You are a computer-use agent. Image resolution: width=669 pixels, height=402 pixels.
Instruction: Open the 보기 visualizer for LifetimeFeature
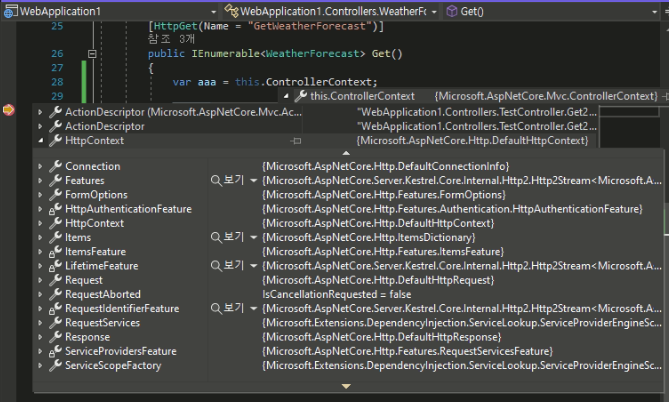pos(227,265)
